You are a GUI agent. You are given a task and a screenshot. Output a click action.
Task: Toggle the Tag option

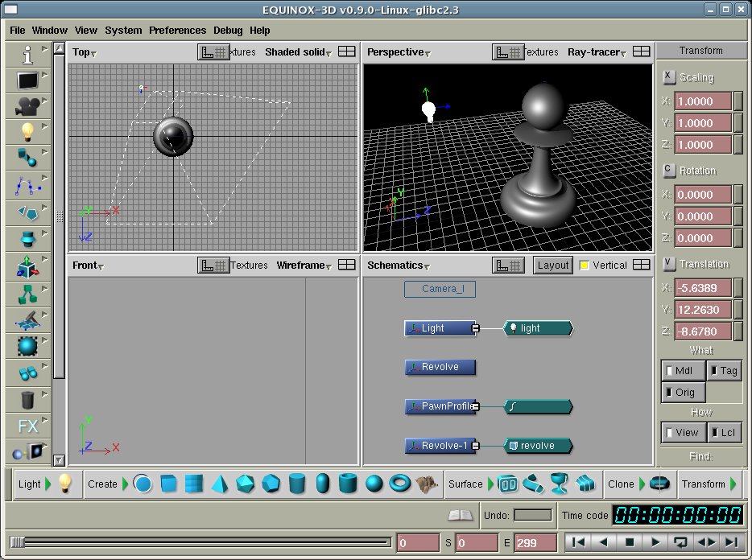pyautogui.click(x=724, y=371)
